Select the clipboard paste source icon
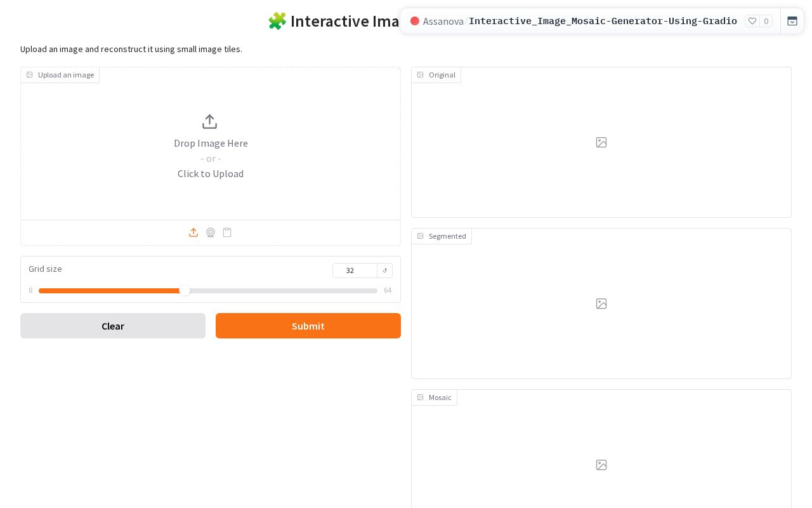812x508 pixels. (x=227, y=232)
